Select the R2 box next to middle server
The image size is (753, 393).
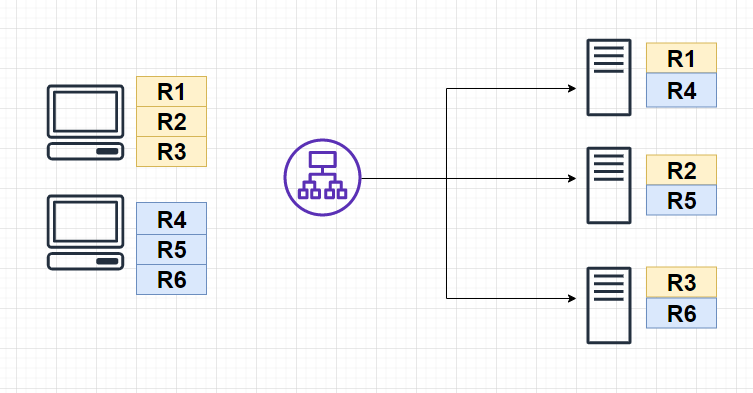pyautogui.click(x=681, y=170)
